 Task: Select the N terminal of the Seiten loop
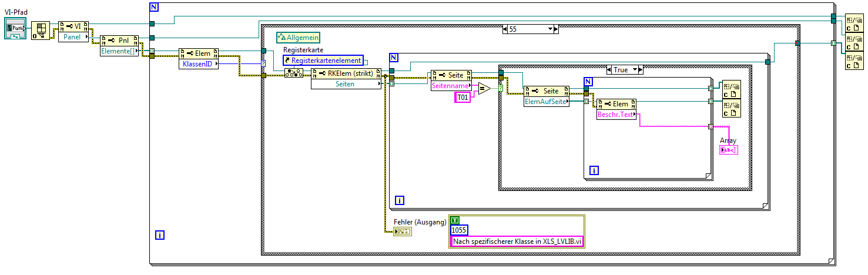tap(394, 58)
